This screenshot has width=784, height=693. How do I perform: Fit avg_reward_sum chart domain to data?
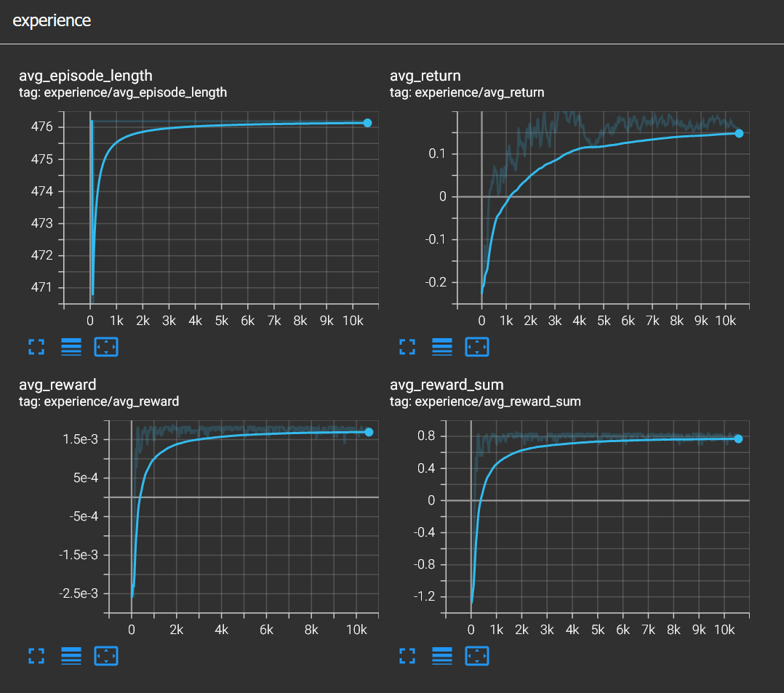(x=477, y=656)
